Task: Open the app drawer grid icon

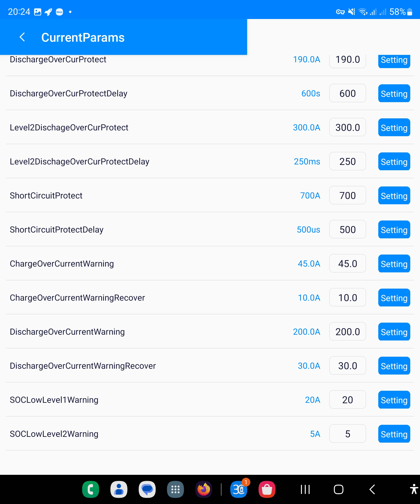Action: (x=175, y=489)
